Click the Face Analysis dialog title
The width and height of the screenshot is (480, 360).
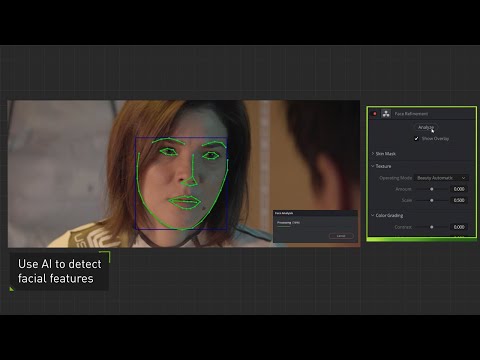[x=284, y=213]
